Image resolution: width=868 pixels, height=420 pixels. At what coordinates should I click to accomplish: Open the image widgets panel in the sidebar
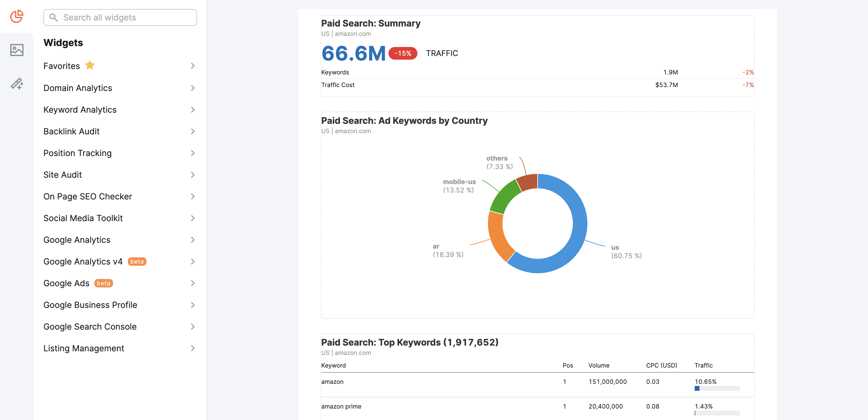click(17, 50)
